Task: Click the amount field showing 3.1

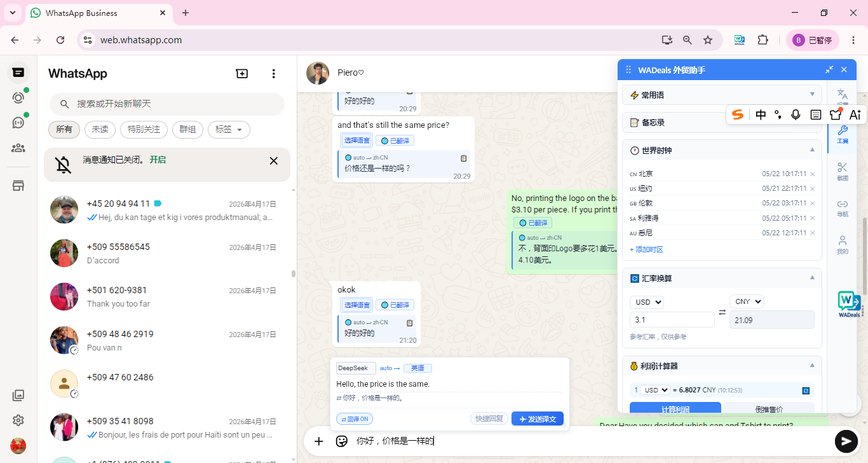Action: tap(672, 320)
